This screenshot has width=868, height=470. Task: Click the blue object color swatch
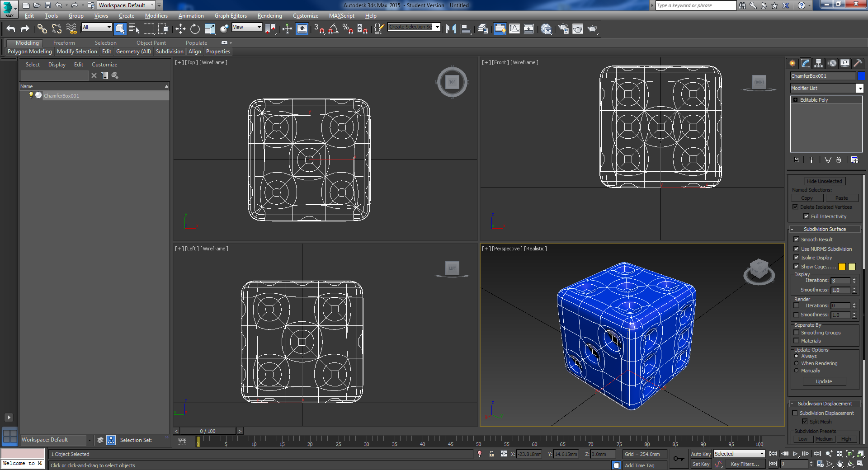(x=861, y=76)
